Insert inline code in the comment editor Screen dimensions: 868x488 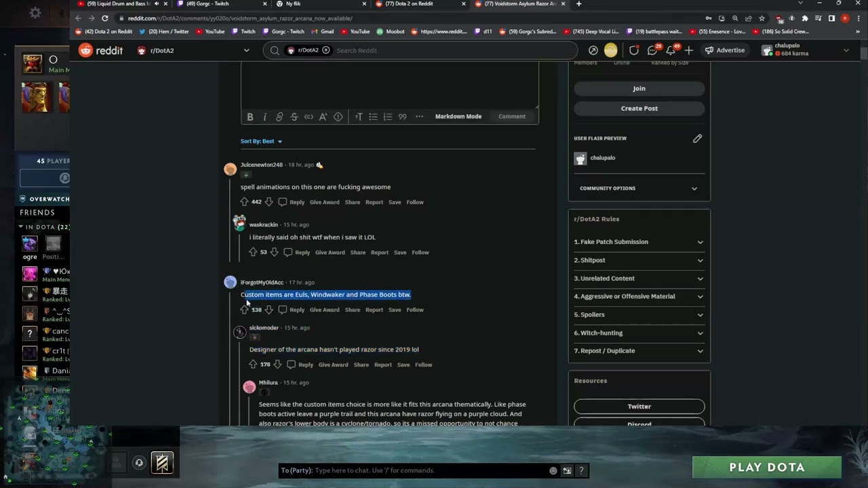309,117
